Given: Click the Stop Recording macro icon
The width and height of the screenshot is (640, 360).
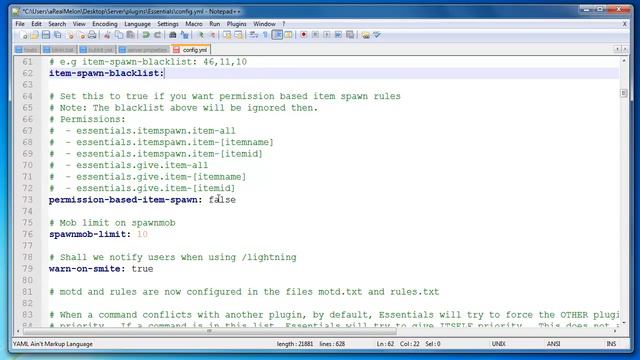Looking at the screenshot, I should click(x=315, y=35).
